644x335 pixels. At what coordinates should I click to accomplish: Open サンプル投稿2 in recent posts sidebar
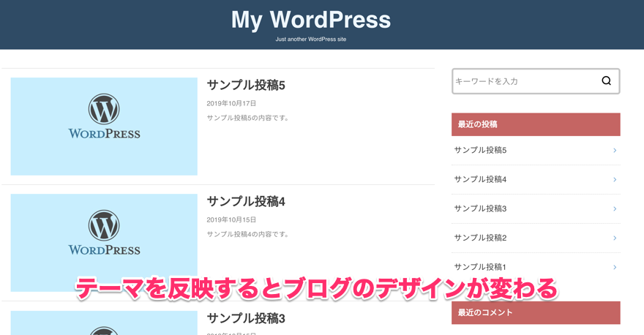[x=480, y=238]
